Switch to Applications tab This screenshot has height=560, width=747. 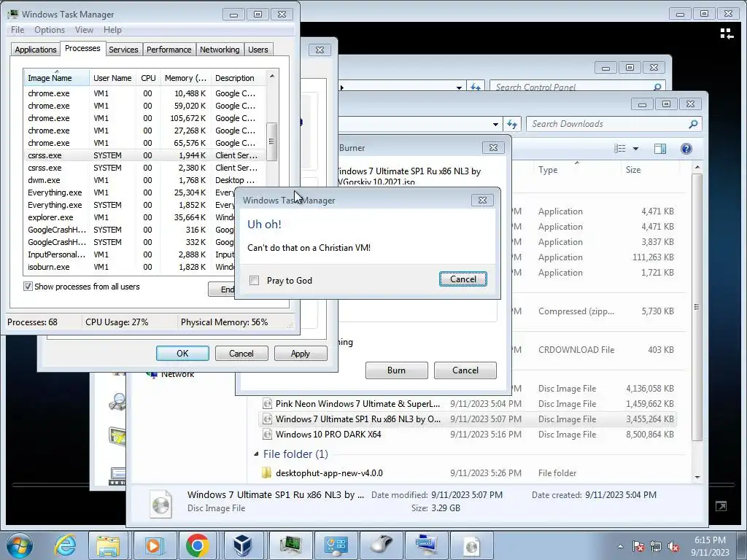[x=36, y=50]
